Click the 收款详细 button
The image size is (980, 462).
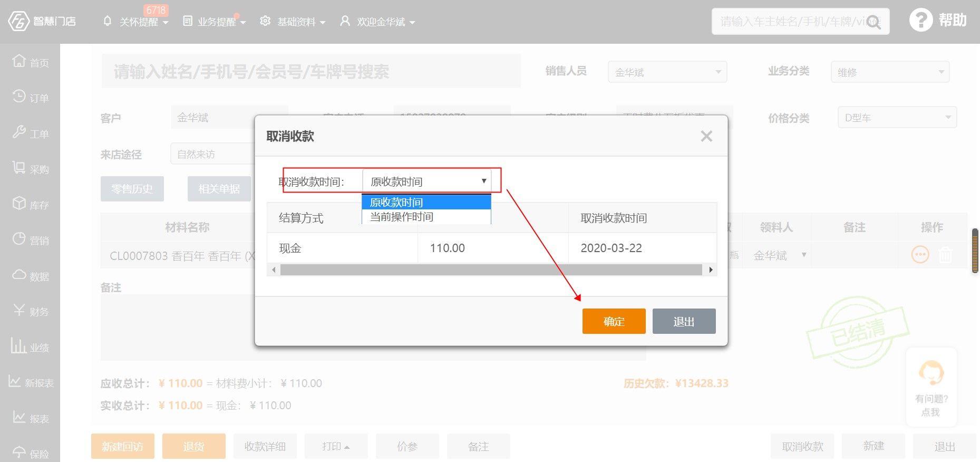[x=265, y=446]
